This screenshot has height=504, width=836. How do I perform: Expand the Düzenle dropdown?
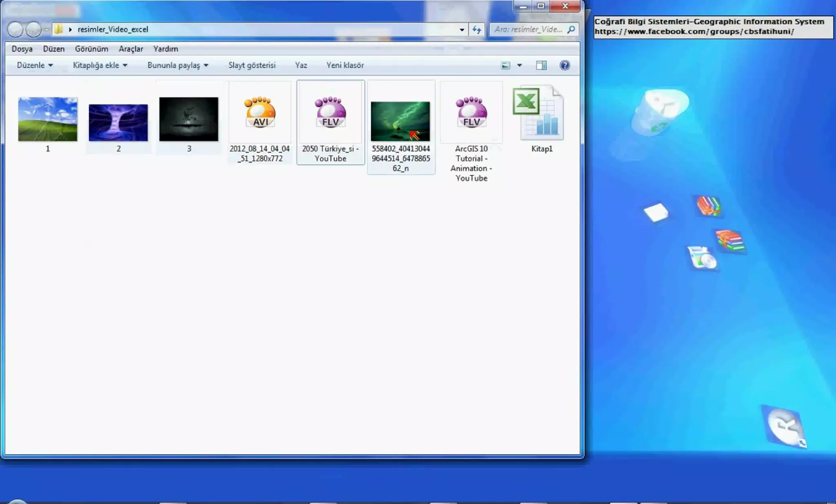coord(35,65)
